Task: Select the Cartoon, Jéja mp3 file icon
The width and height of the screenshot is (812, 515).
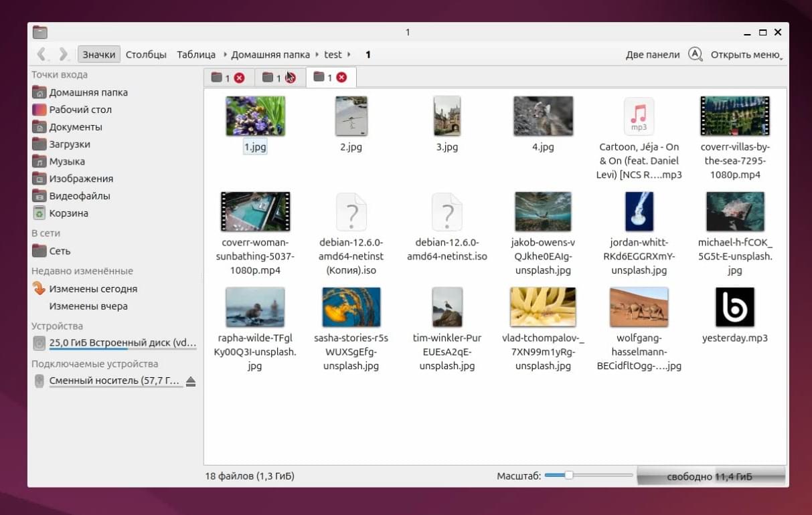Action: pyautogui.click(x=639, y=116)
